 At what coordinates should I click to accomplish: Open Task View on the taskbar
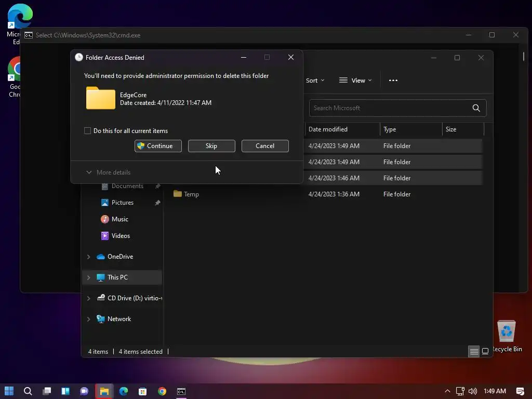pos(47,391)
